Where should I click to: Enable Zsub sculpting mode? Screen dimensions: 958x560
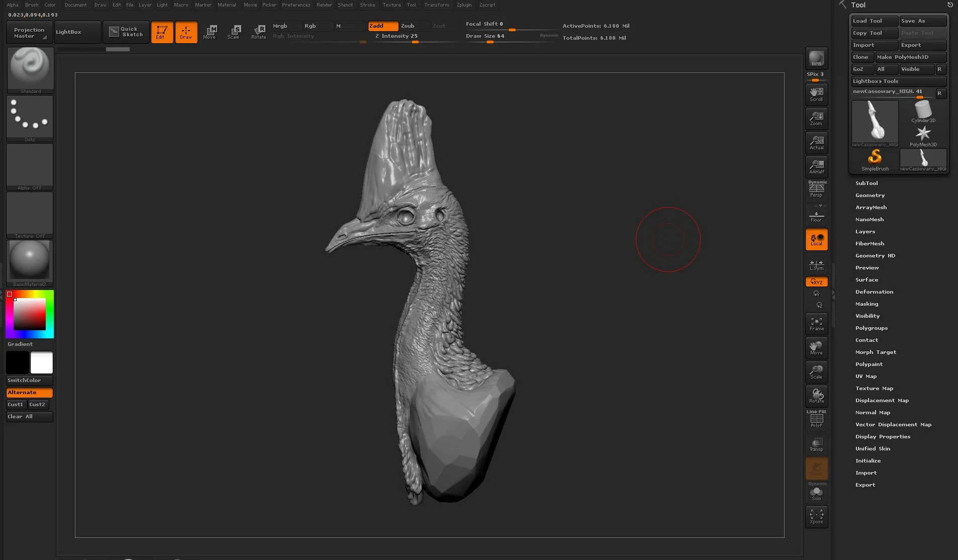[408, 26]
